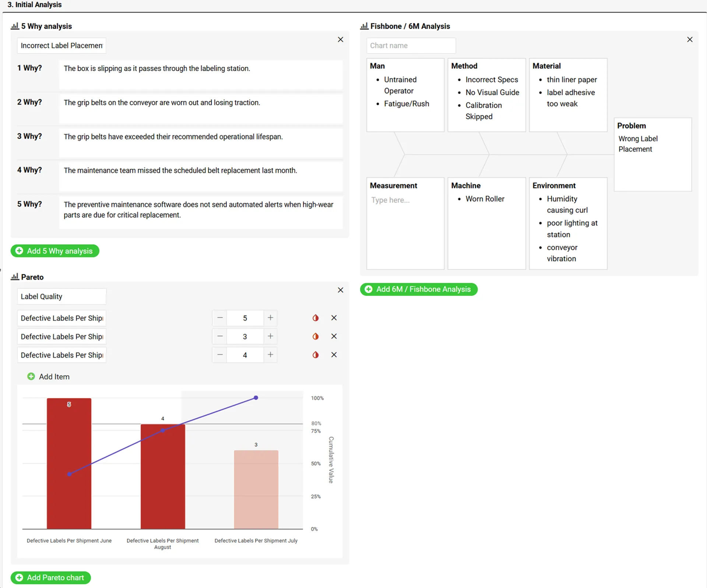Click the empty Measurement box placeholder
The image size is (707, 588).
point(390,200)
